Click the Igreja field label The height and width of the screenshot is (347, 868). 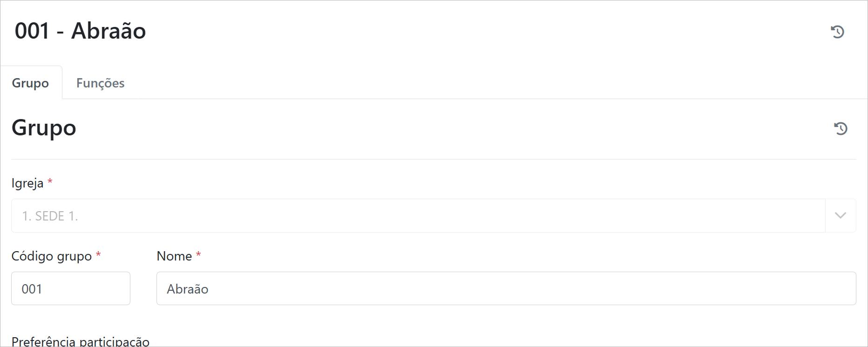tap(27, 183)
